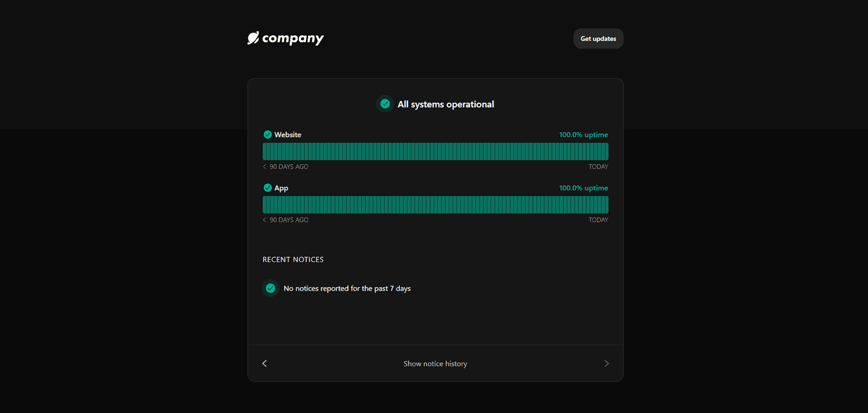The image size is (868, 413).
Task: Go to next notices with right chevron
Action: pyautogui.click(x=607, y=364)
